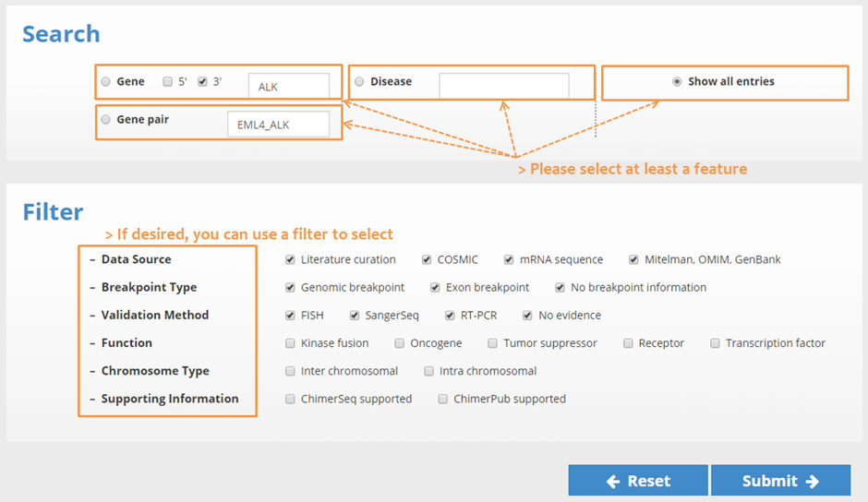868x502 pixels.
Task: Click the EML4_ALK gene pair field
Action: click(279, 124)
